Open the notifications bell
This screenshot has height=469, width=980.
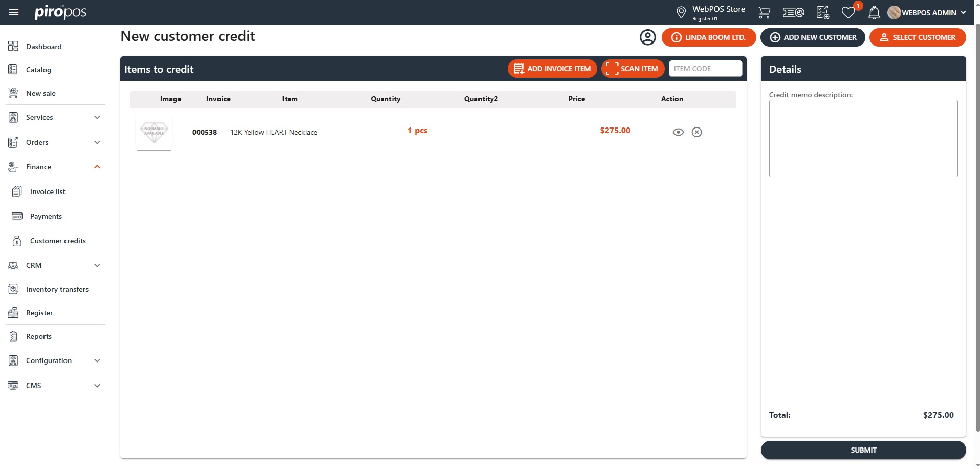(874, 13)
